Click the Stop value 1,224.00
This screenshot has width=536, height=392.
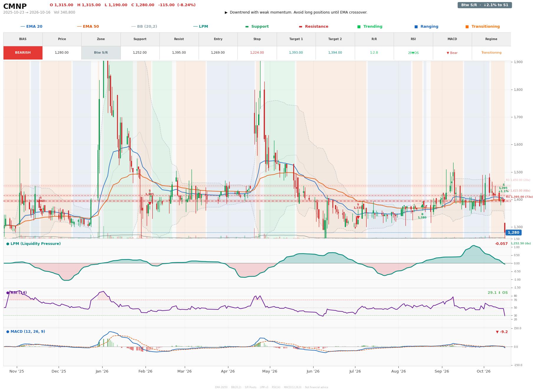click(257, 53)
